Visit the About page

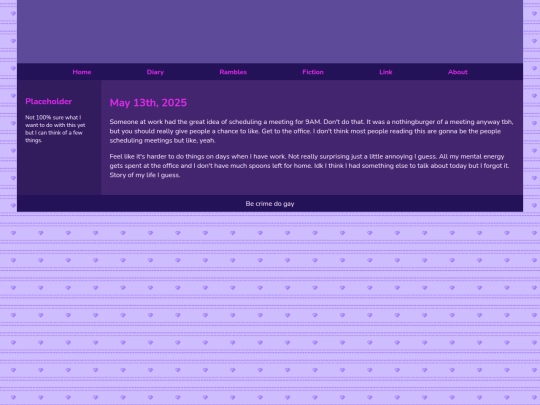click(458, 72)
